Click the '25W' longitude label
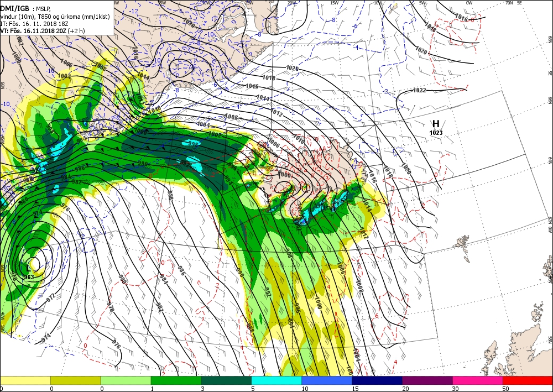 pyautogui.click(x=249, y=3)
